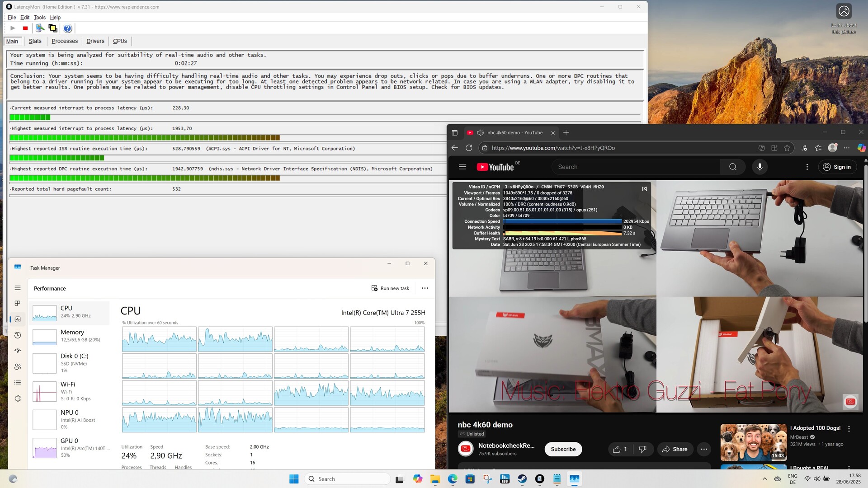868x488 pixels.
Task: Expand Task Manager hamburger navigation menu
Action: 18,288
